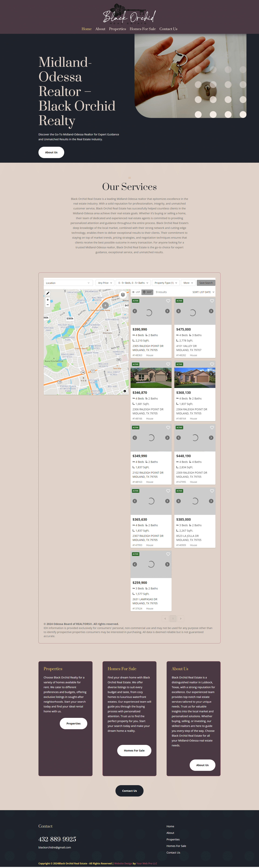
Task: Switch results to MAP view
Action: click(147, 292)
